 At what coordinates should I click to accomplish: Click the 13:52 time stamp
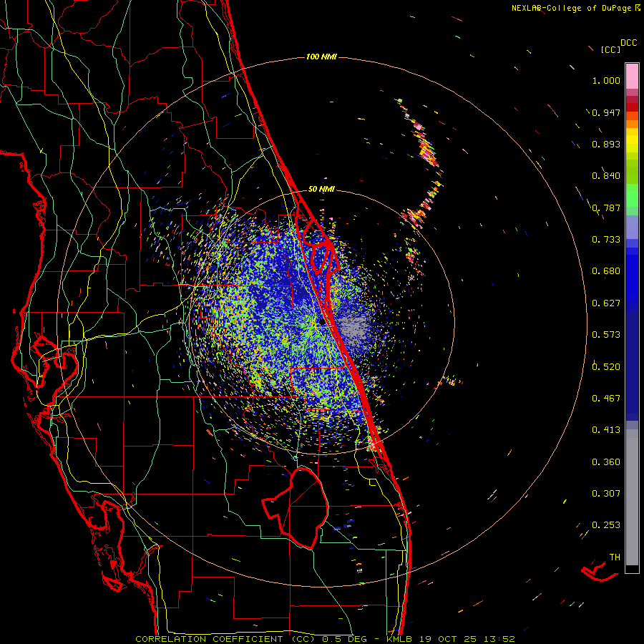pos(499,639)
